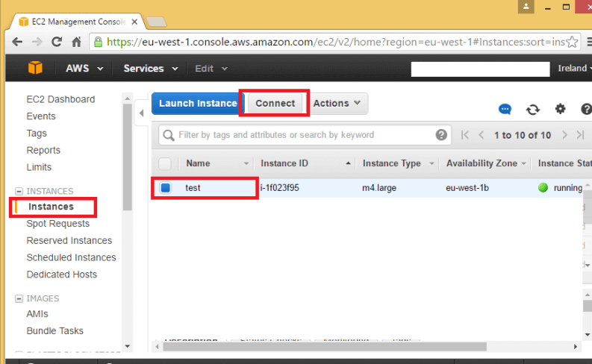The image size is (592, 364).
Task: Sort by Instance ID column
Action: tap(284, 163)
